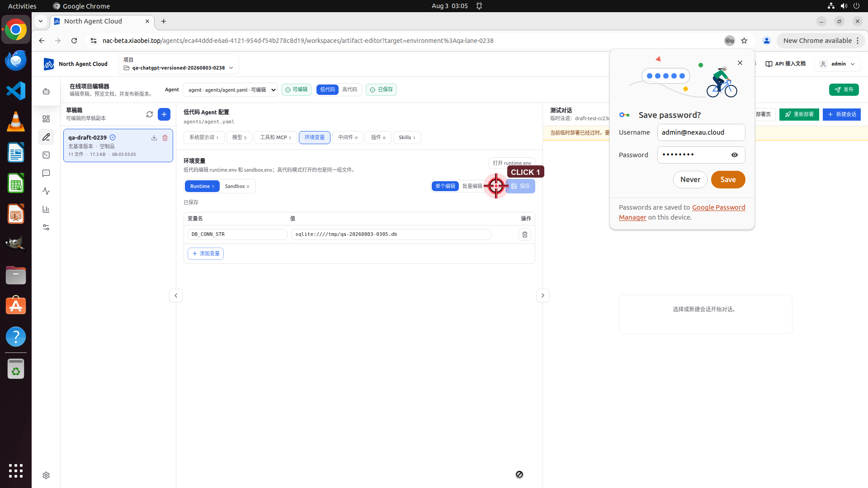The width and height of the screenshot is (868, 488).
Task: Click the publish (发布) button
Action: [x=844, y=89]
